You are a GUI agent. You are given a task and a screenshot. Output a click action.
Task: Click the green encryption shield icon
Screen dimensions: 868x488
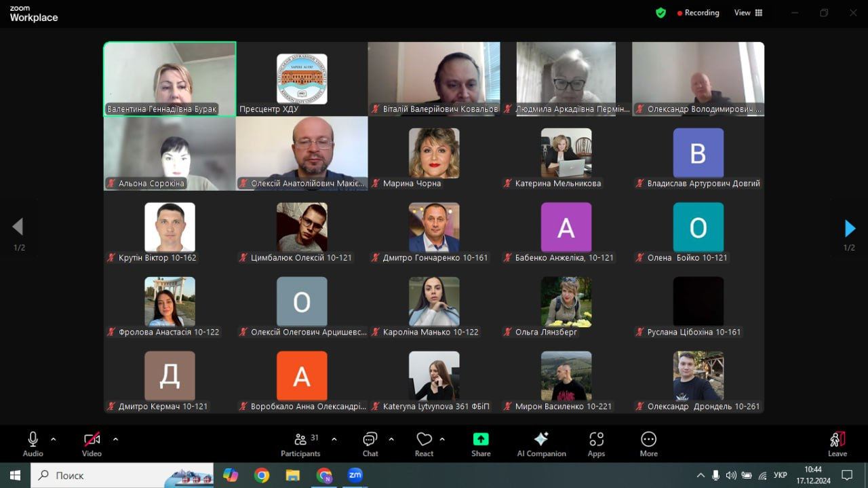(x=660, y=13)
